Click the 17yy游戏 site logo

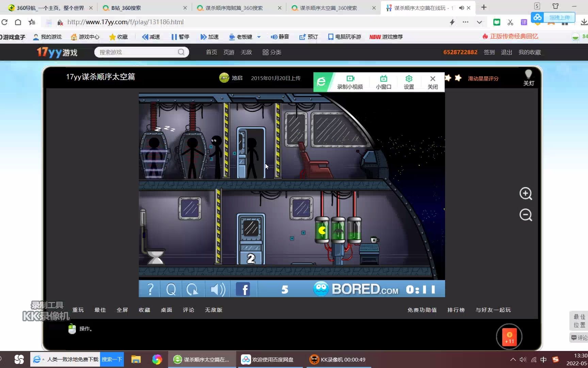pyautogui.click(x=57, y=52)
